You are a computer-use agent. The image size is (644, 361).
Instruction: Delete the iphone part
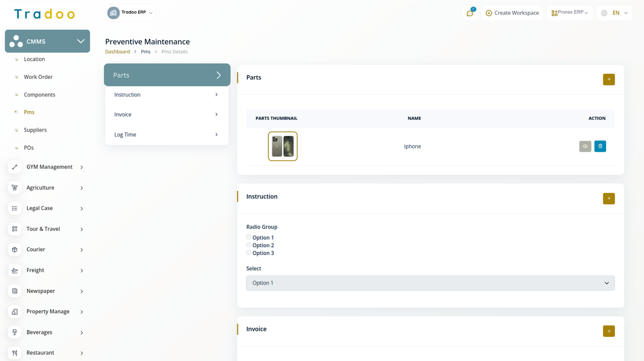[600, 146]
